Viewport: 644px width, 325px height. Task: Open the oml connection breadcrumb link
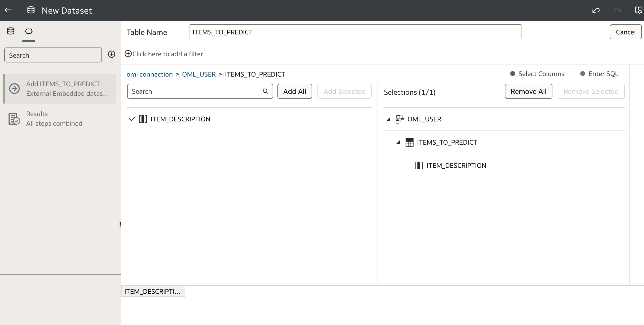tap(150, 74)
